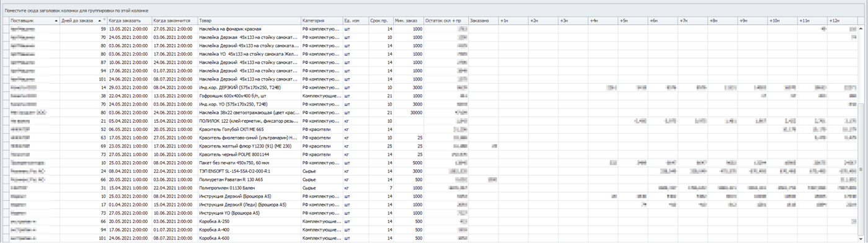Open filter icon in Дней до заказа header
The image size is (868, 243).
[104, 20]
